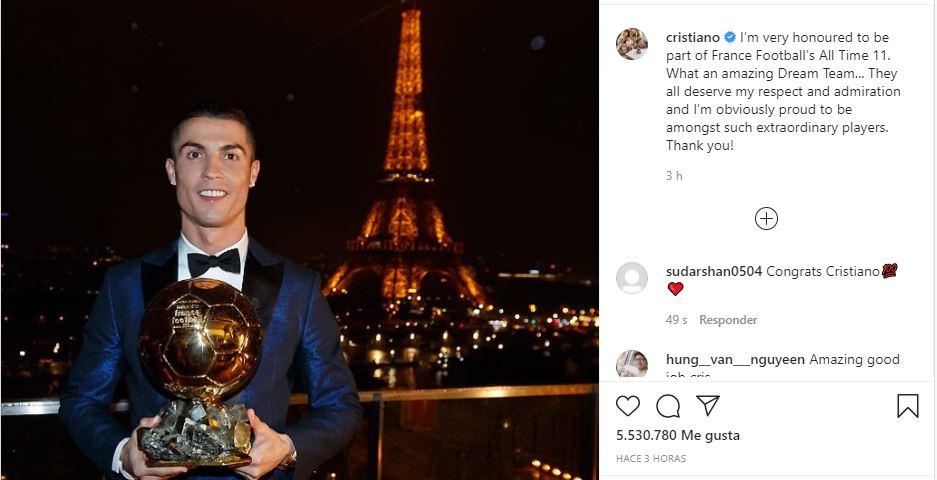Click the cristiano username link
937x480 pixels.
click(x=693, y=38)
